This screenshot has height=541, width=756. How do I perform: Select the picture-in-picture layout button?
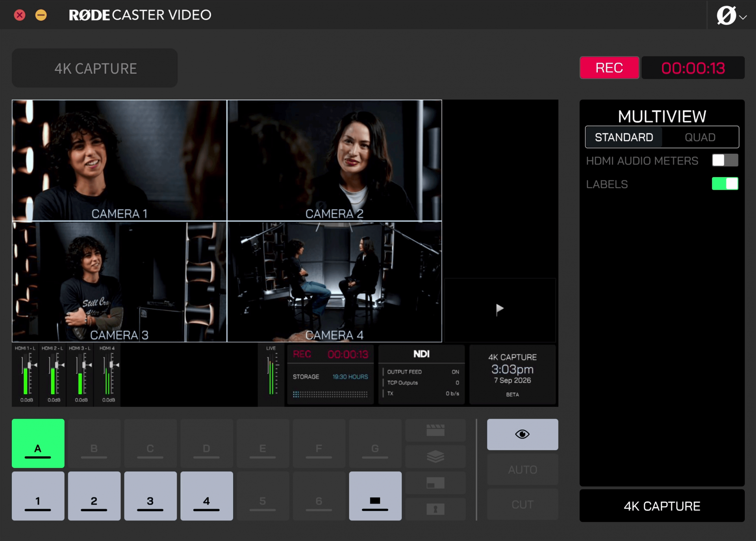pos(435,483)
